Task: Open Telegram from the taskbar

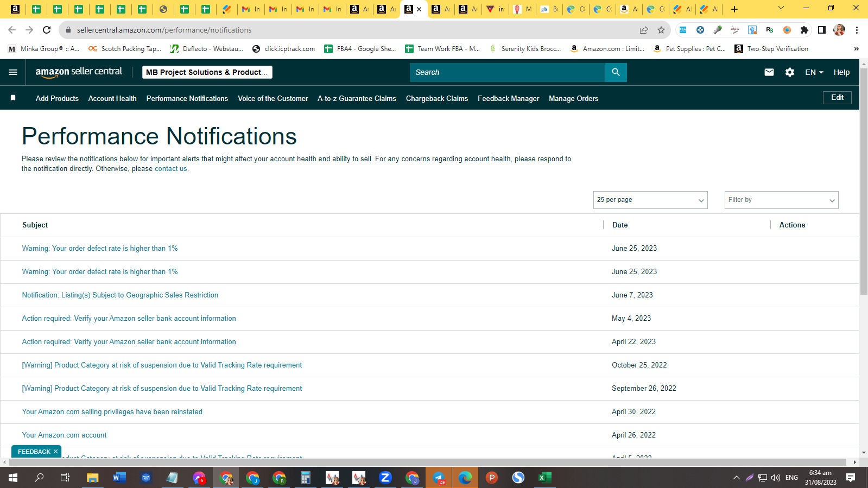Action: pyautogui.click(x=439, y=478)
